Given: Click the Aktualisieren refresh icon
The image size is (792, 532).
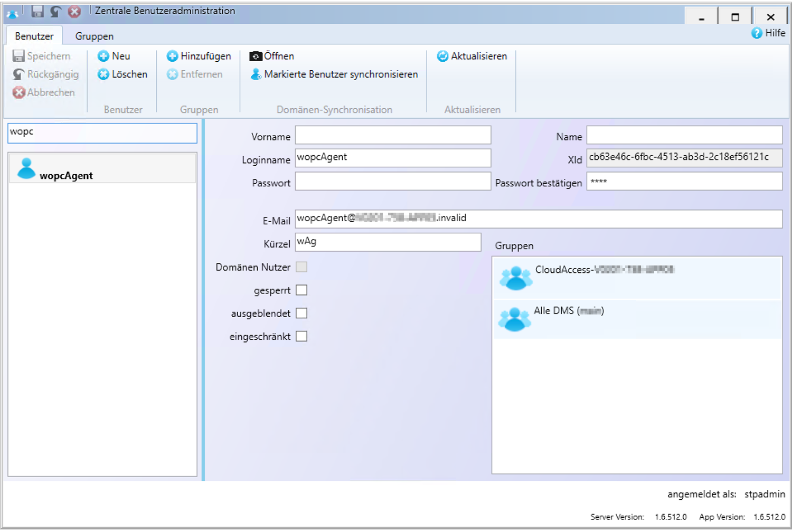Looking at the screenshot, I should pyautogui.click(x=442, y=56).
